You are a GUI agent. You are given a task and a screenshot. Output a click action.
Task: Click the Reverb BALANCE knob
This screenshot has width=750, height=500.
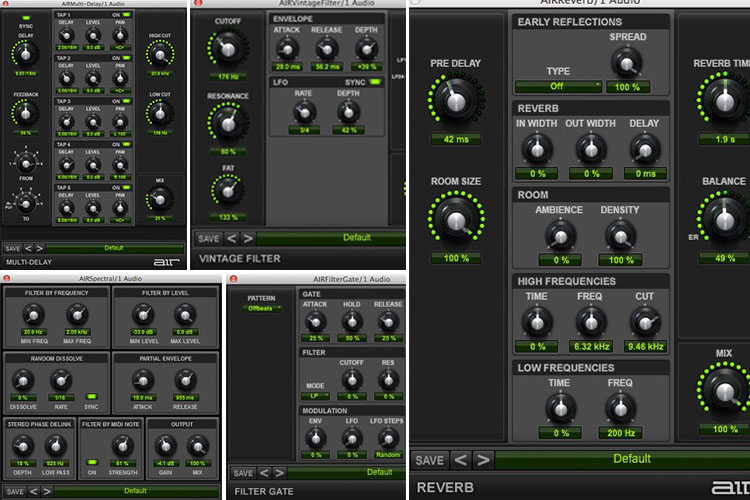[x=724, y=219]
